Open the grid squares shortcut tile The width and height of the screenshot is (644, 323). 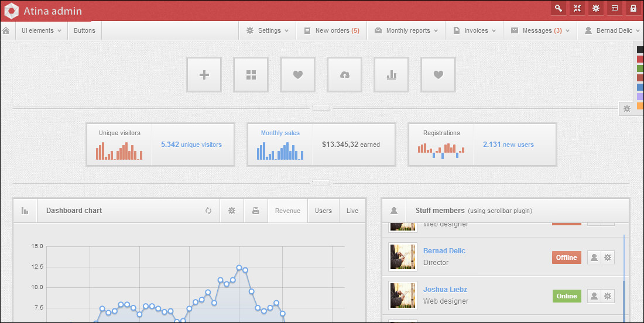(251, 75)
